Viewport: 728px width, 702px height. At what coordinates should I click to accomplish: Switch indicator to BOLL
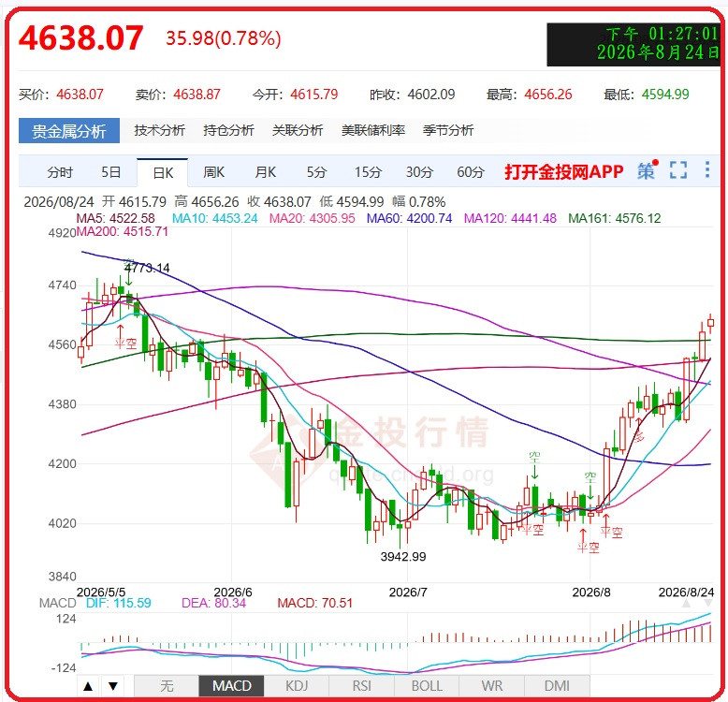tap(427, 686)
